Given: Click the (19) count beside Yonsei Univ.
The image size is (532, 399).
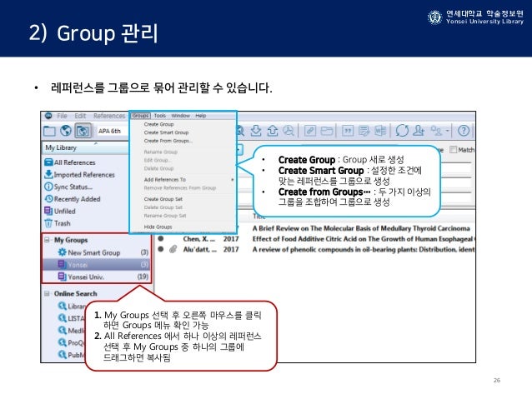Looking at the screenshot, I should tap(143, 277).
